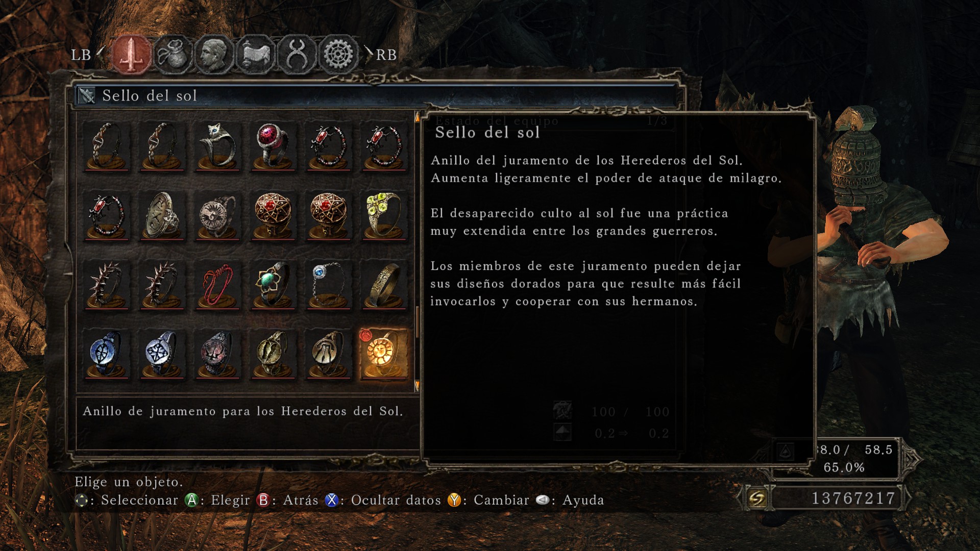The image size is (980, 551).
Task: Pick the red gem eye ring
Action: coord(273,145)
